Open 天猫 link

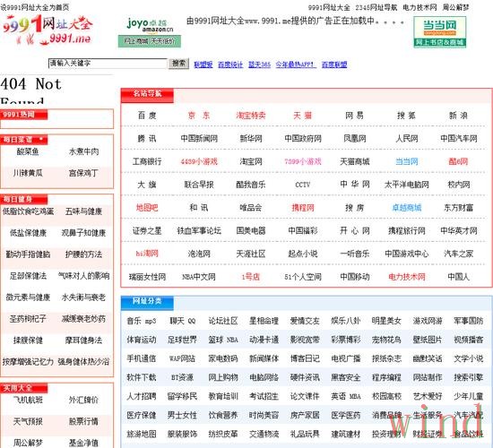pos(302,116)
